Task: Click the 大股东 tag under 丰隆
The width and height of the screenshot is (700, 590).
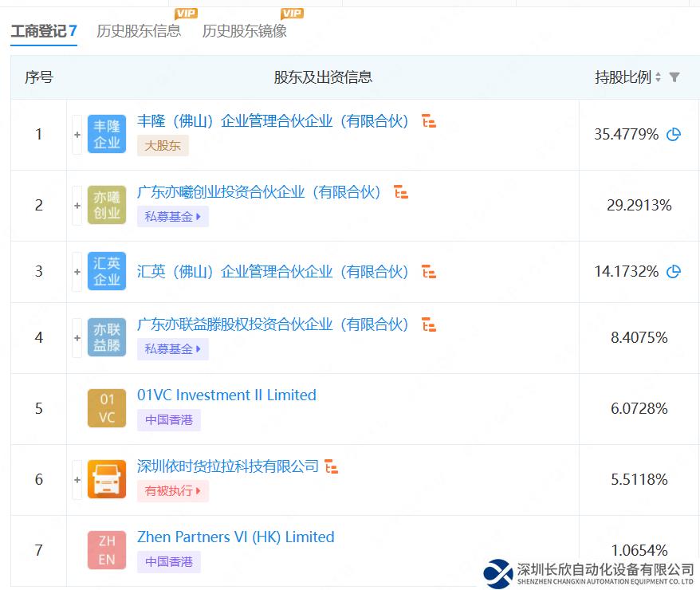Action: (x=163, y=146)
